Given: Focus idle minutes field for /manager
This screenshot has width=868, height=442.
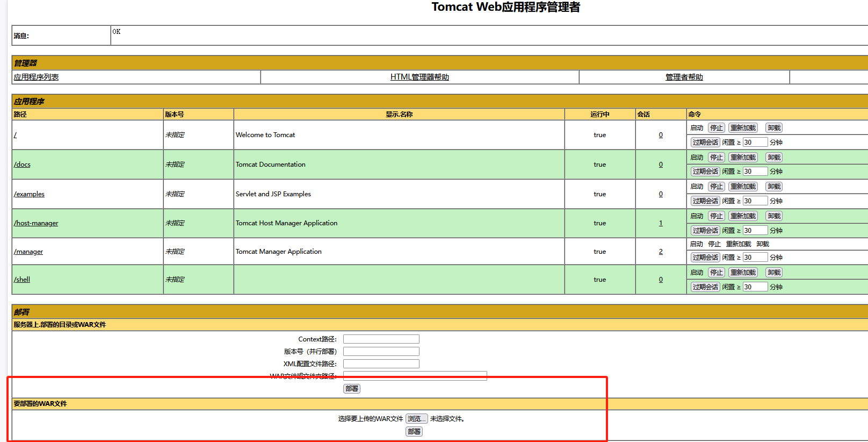Looking at the screenshot, I should point(755,258).
